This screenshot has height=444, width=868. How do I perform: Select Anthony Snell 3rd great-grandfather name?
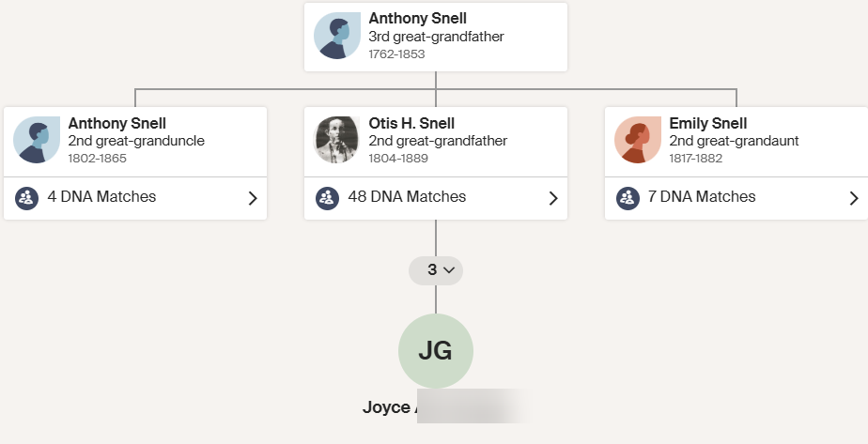[x=417, y=19]
